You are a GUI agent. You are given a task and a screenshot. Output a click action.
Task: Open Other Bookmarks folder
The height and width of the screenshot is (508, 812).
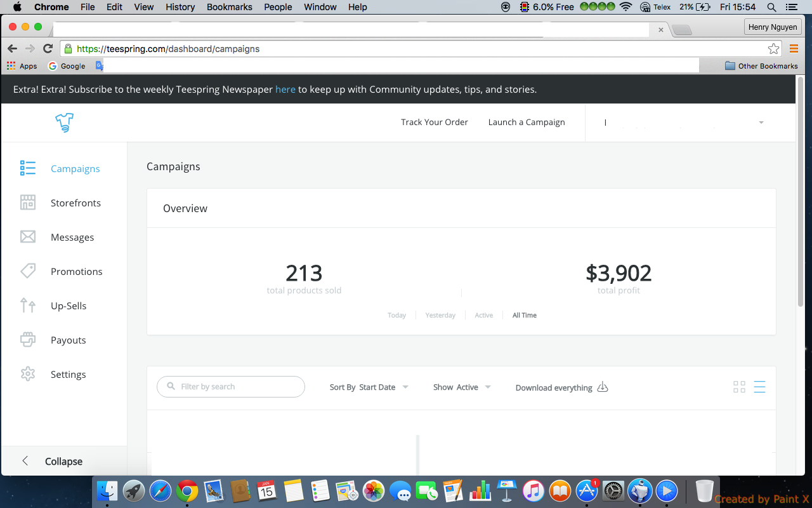[x=761, y=66]
